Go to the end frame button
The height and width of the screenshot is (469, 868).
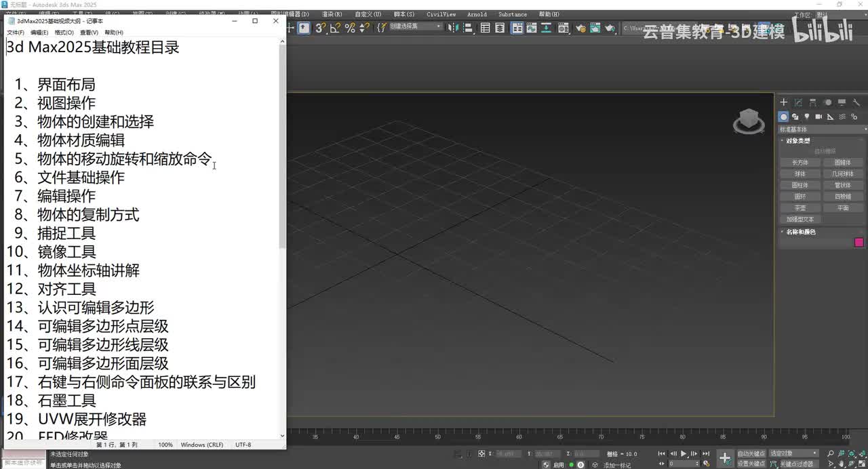coord(706,453)
